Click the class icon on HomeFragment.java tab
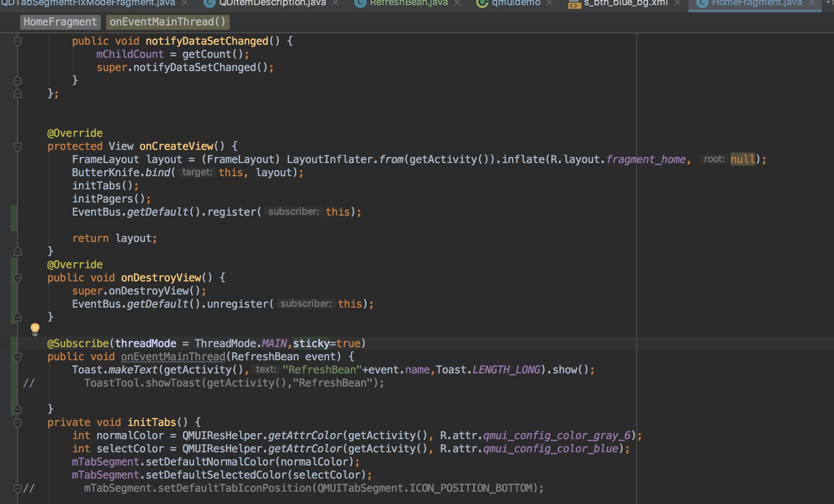Image resolution: width=834 pixels, height=504 pixels. (702, 3)
